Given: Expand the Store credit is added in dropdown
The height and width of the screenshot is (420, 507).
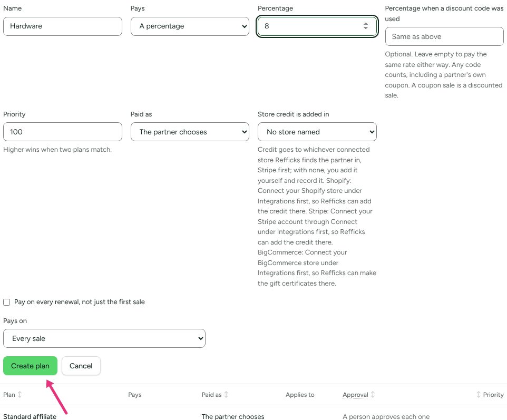Looking at the screenshot, I should (317, 132).
